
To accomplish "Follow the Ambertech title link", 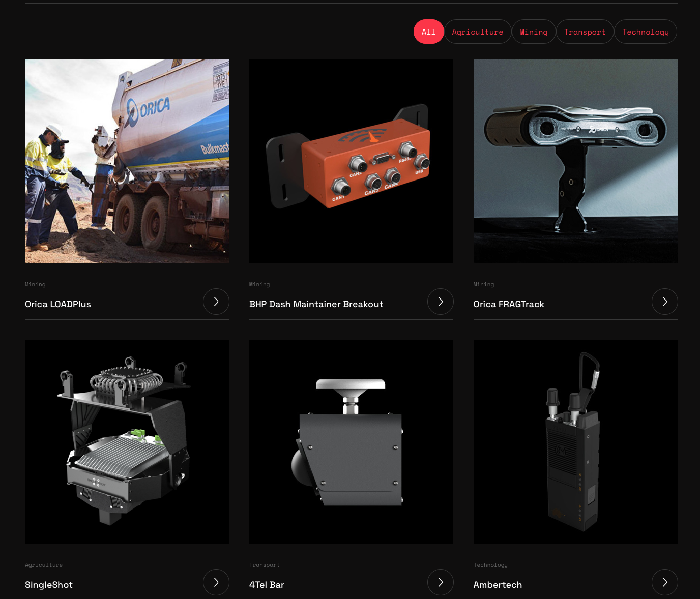I will point(498,585).
